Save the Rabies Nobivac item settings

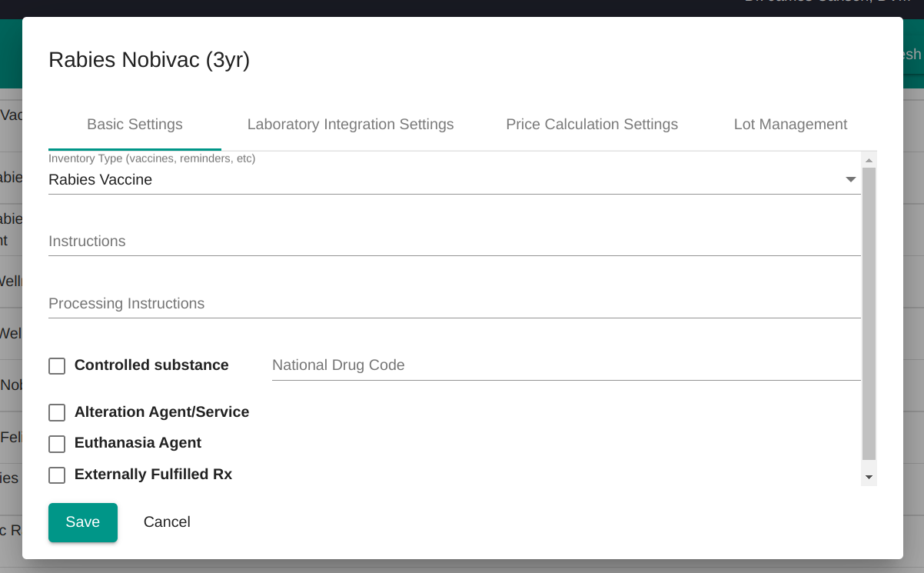point(83,522)
